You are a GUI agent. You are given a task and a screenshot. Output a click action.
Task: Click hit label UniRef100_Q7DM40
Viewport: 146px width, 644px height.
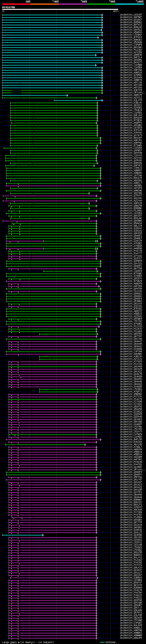pos(131,75)
